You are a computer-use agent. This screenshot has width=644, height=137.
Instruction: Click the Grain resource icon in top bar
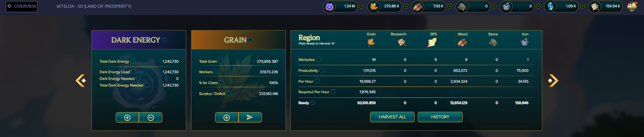374,6
